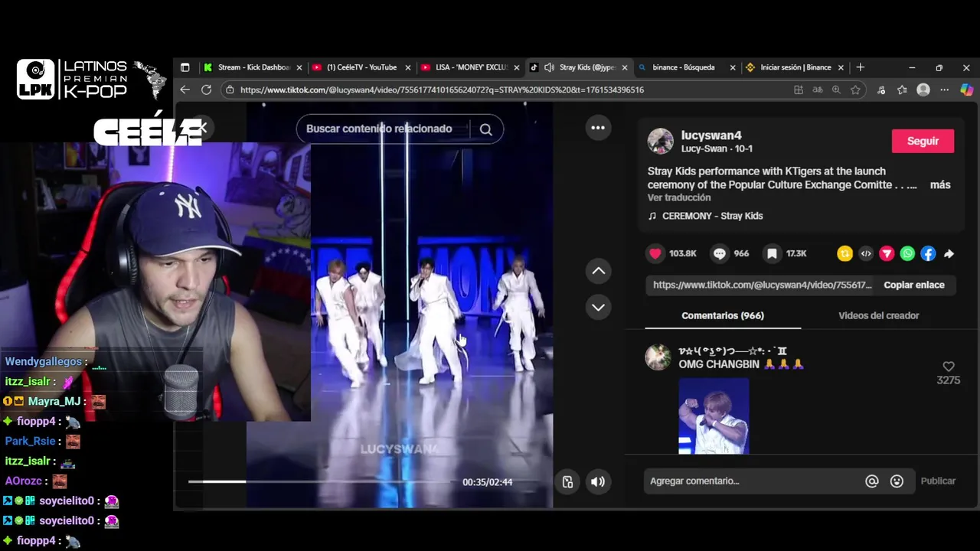Image resolution: width=980 pixels, height=551 pixels.
Task: Seek on the video progress bar
Action: [x=320, y=481]
